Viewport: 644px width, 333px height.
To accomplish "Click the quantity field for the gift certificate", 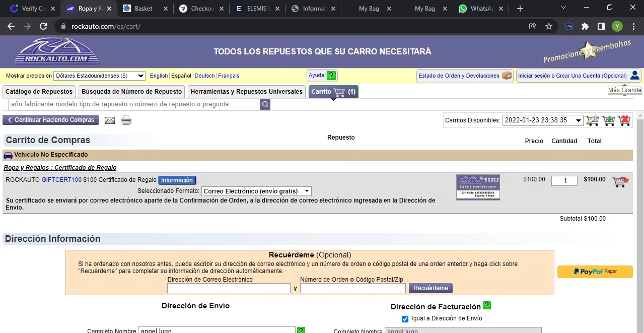I will coord(564,180).
